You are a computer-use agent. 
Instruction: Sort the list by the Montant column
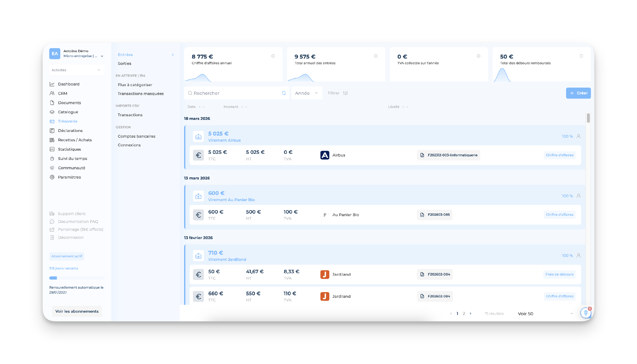231,107
